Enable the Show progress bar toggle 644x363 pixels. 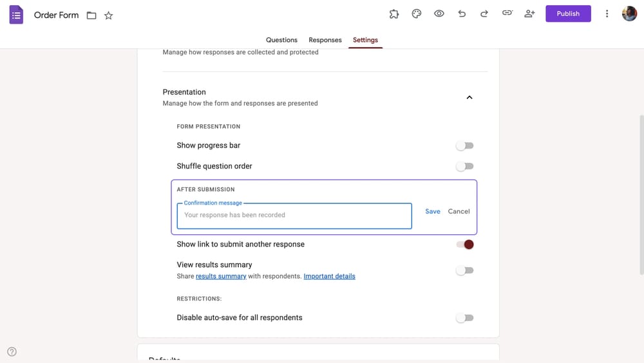(x=464, y=146)
